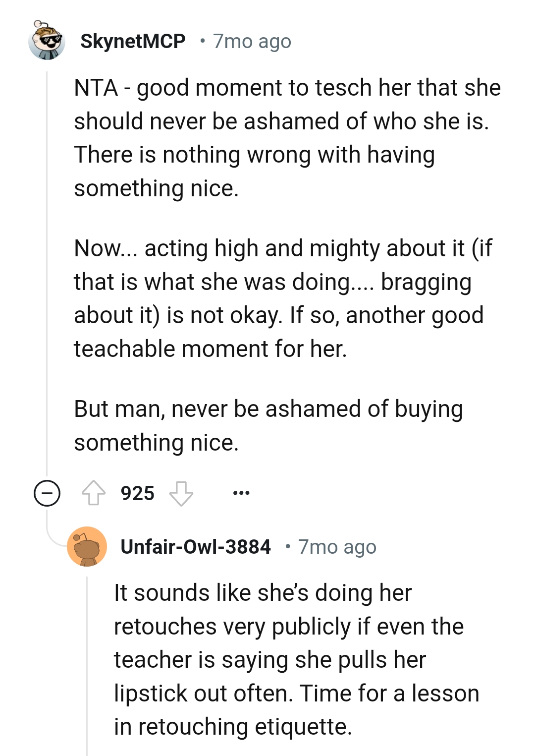Click the 7mo ago timestamp on SkynetMCP's comment

(x=252, y=41)
